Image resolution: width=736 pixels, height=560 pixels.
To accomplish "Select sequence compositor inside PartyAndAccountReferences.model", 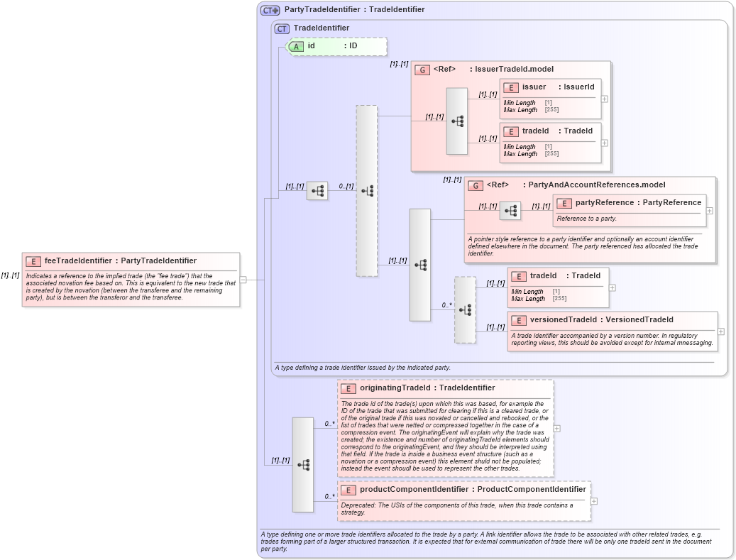I will (x=510, y=211).
